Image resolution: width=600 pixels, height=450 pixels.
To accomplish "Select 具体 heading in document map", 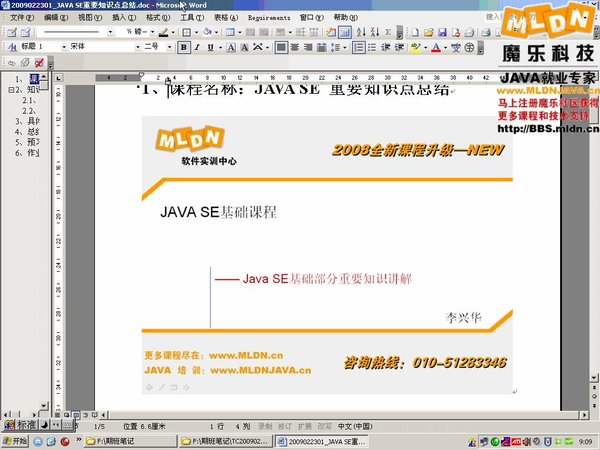I will (x=27, y=121).
